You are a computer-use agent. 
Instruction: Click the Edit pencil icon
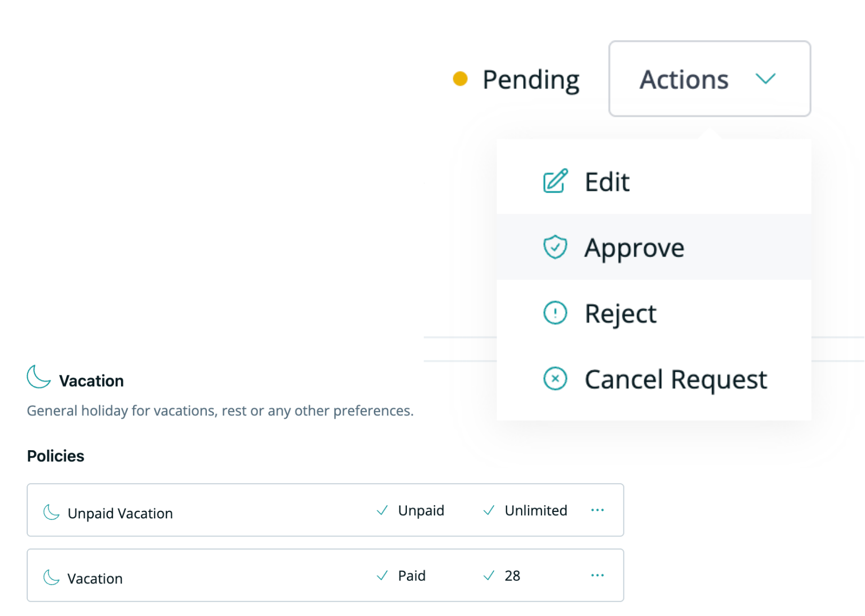click(555, 181)
